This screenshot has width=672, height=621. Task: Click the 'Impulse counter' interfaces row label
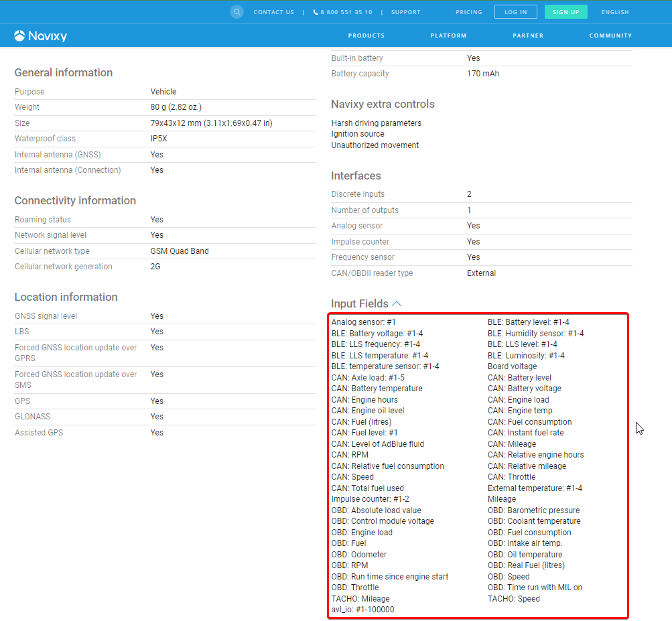tap(360, 242)
